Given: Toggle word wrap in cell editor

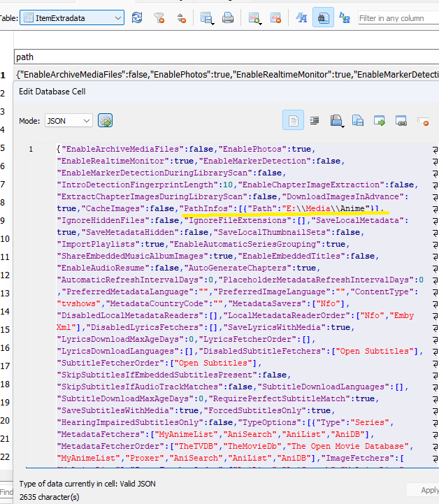Looking at the screenshot, I should coord(293,120).
